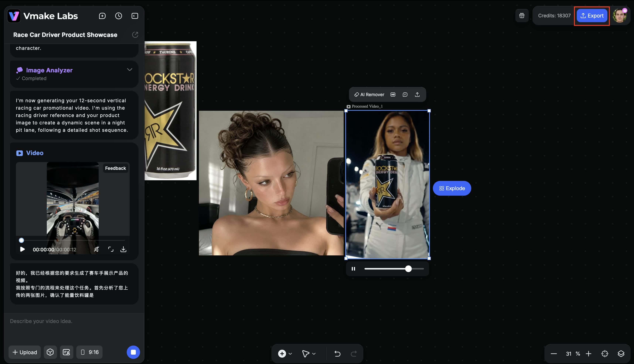
Task: Pause the Processed Video_1 playback
Action: tap(353, 269)
